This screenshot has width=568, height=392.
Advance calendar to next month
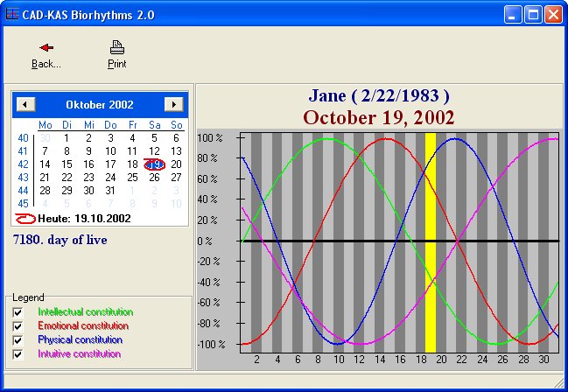click(x=175, y=104)
